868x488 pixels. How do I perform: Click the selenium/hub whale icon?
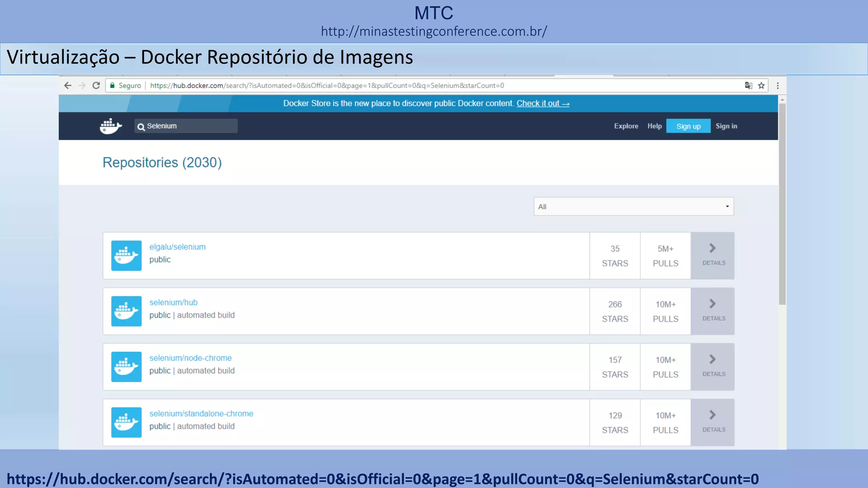126,311
